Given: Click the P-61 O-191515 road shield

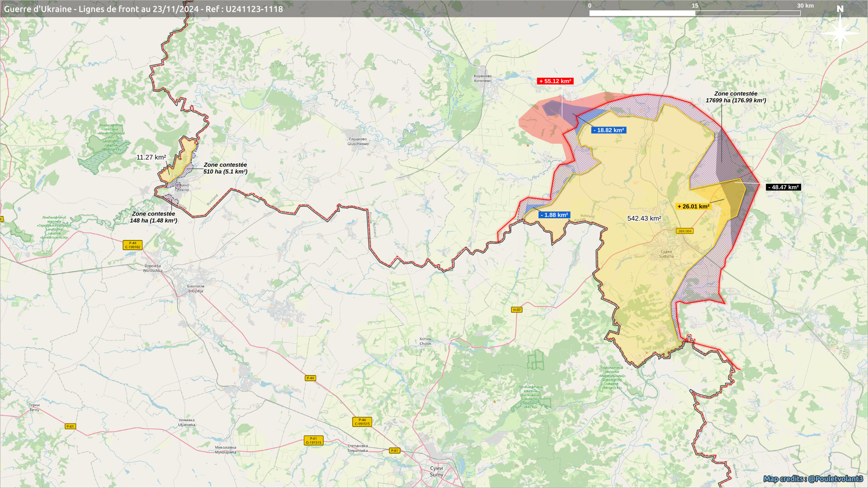Looking at the screenshot, I should click(x=313, y=441).
